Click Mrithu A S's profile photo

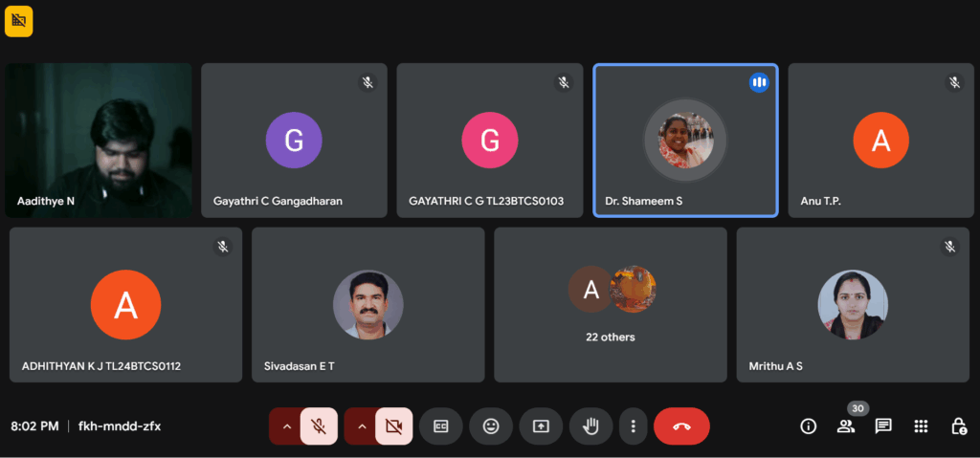click(853, 305)
